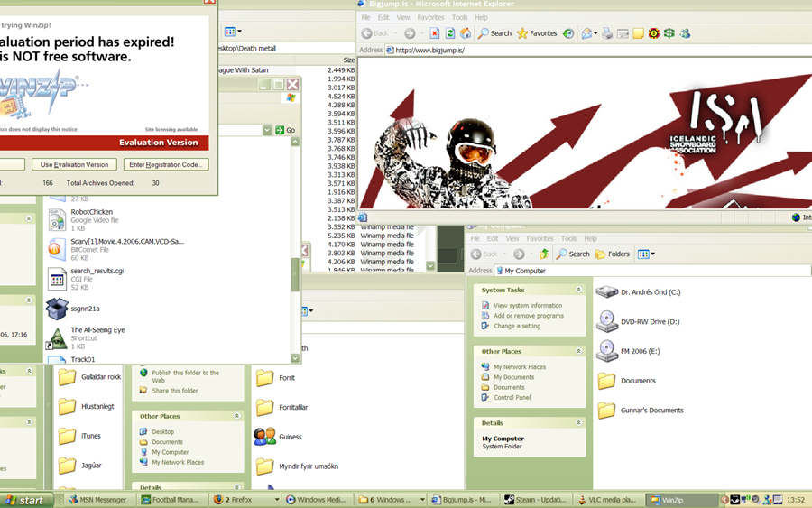
Task: Click the poker chip icon in IE toolbar
Action: click(x=653, y=33)
